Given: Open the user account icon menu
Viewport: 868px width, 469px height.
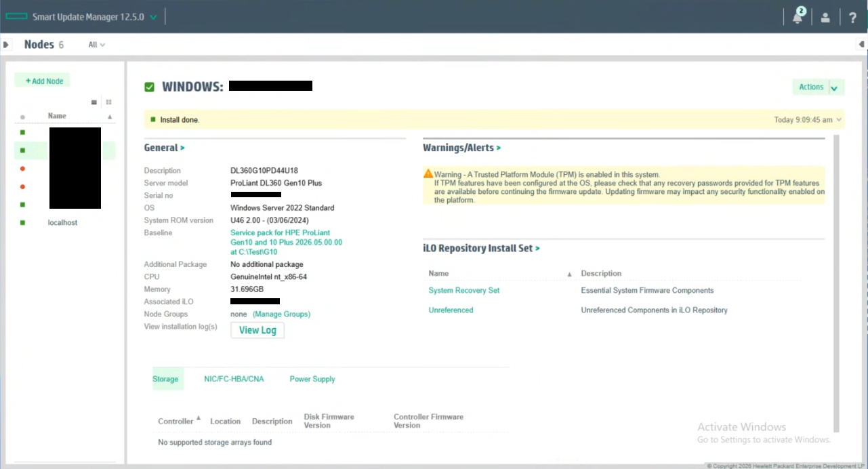Looking at the screenshot, I should click(825, 18).
